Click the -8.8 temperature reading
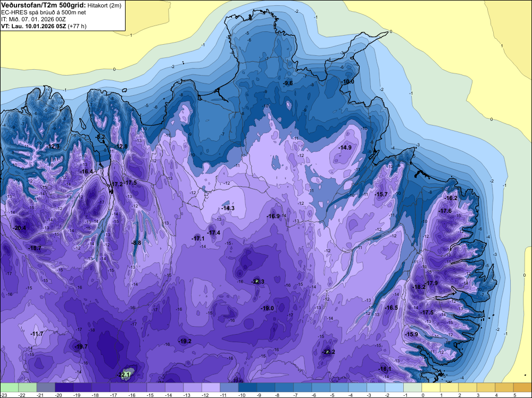The image size is (532, 398). pyautogui.click(x=136, y=243)
